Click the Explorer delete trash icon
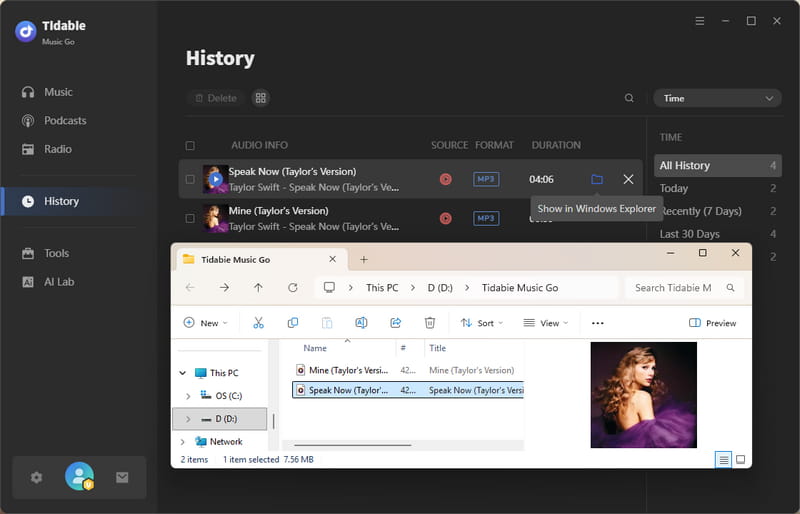This screenshot has height=514, width=800. pos(430,323)
